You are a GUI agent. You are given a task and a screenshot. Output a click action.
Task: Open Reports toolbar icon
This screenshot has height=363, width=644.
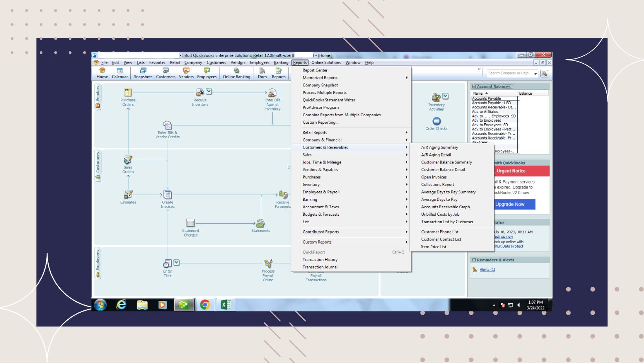(278, 73)
